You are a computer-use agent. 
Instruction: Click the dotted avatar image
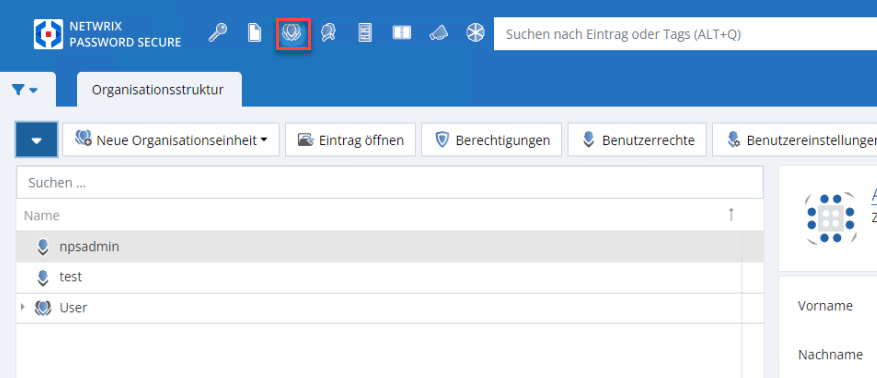[831, 218]
